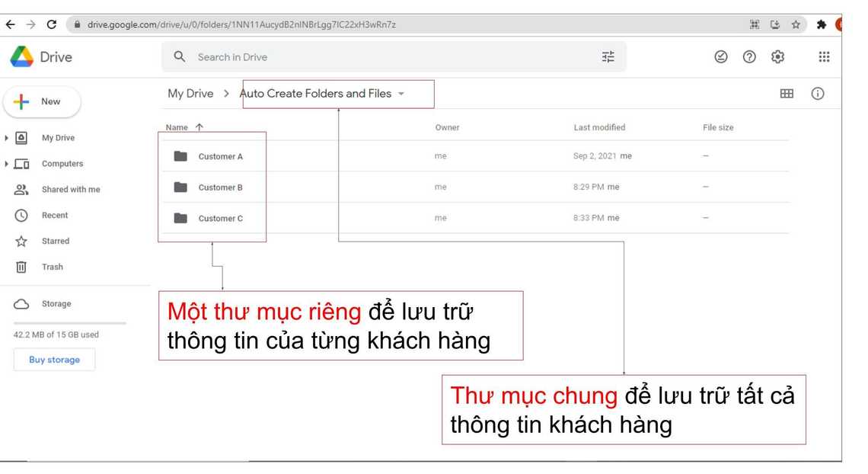Click the Google Drive logo
868x474 pixels.
pos(22,57)
